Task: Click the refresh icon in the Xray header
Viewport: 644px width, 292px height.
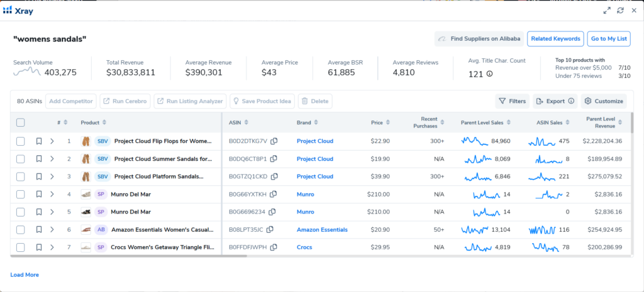Action: coord(620,11)
